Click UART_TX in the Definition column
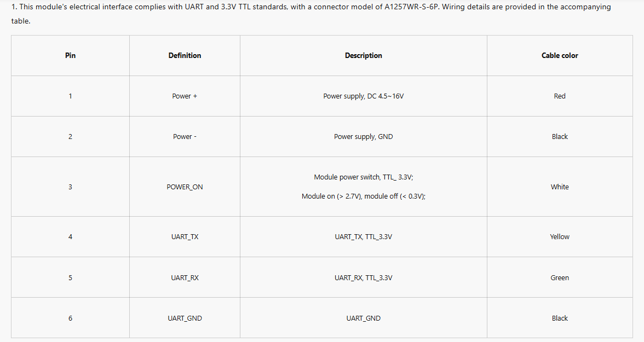Screen dimensions: 644x342 185,236
